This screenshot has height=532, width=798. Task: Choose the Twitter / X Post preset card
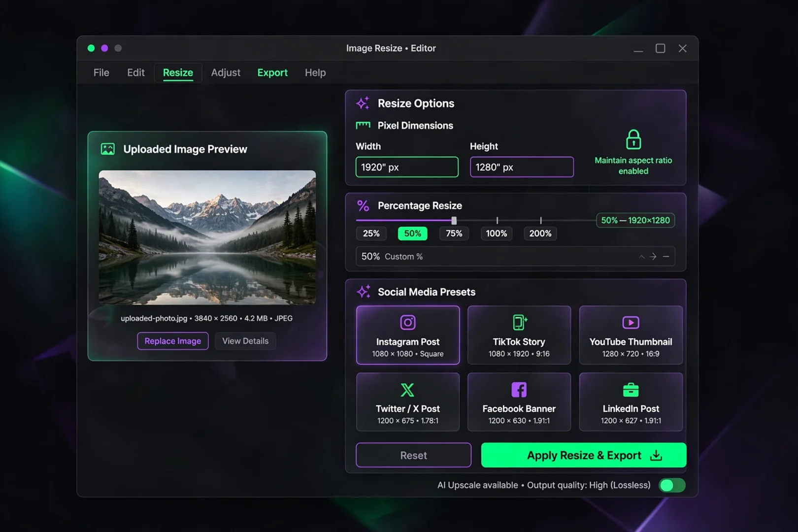pos(408,402)
